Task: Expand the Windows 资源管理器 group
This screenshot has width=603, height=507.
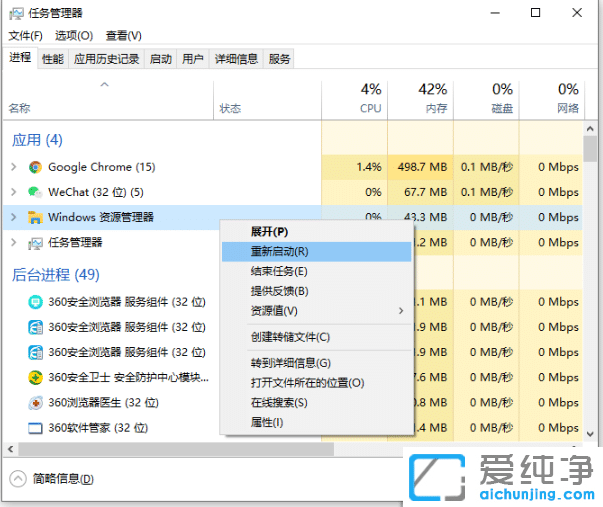Action: coord(14,217)
